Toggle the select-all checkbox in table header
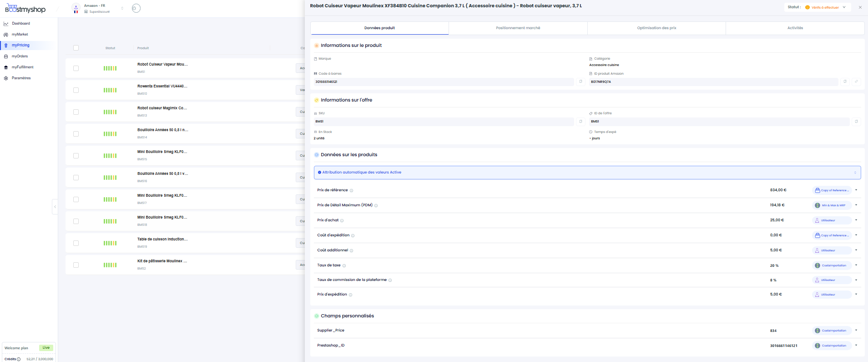The height and width of the screenshot is (362, 868). [76, 48]
